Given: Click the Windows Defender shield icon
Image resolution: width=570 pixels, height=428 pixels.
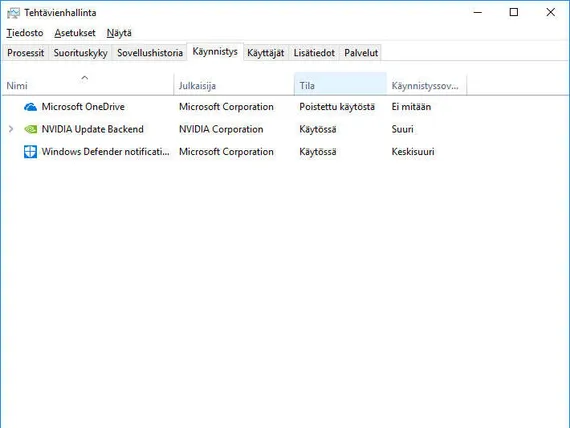Looking at the screenshot, I should (x=31, y=152).
